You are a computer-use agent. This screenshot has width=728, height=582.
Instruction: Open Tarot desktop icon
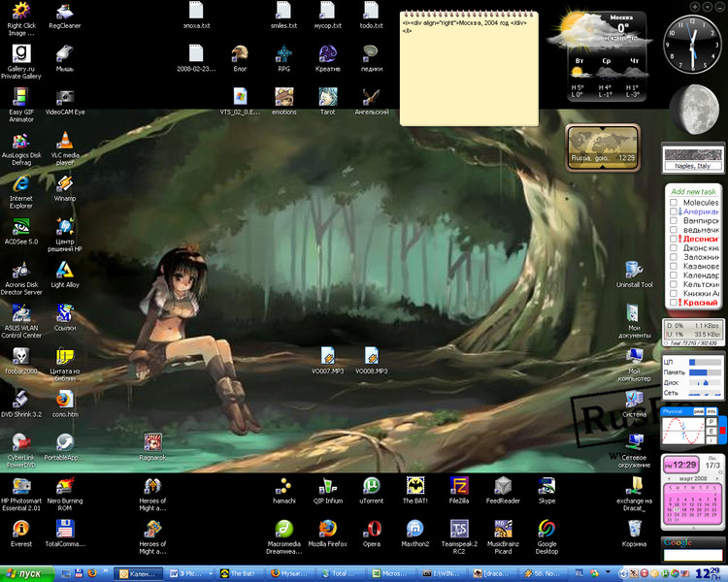point(328,102)
